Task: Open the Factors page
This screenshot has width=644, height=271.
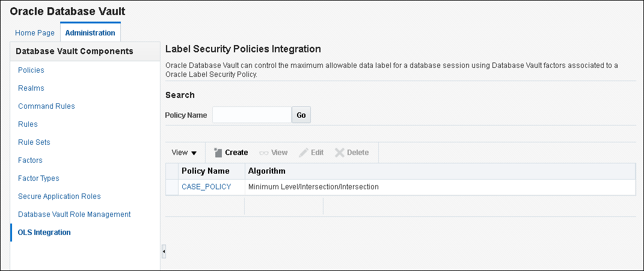Action: 30,160
